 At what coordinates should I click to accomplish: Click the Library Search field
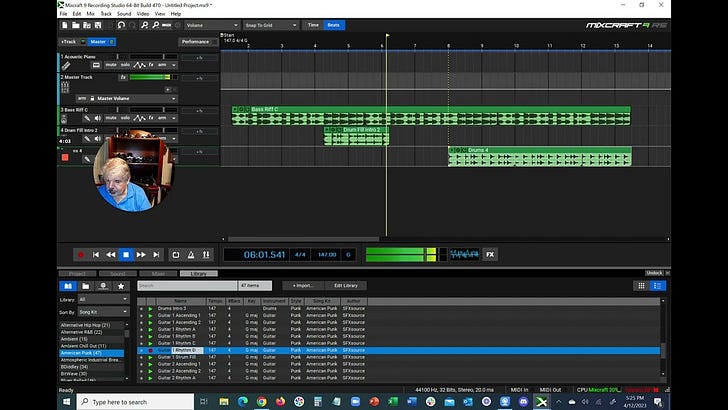click(x=187, y=286)
